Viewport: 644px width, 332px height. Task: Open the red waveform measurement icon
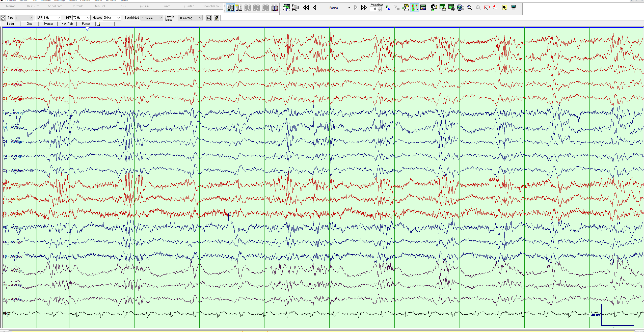(x=487, y=8)
